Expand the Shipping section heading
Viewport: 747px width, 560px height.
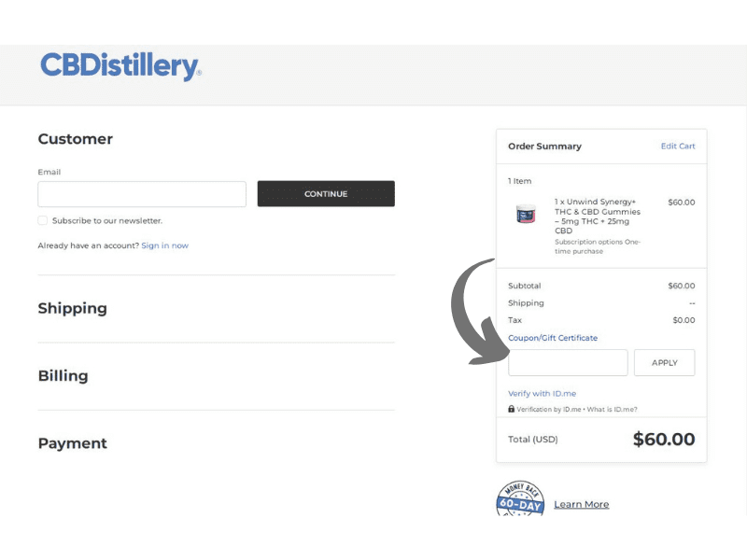(73, 308)
